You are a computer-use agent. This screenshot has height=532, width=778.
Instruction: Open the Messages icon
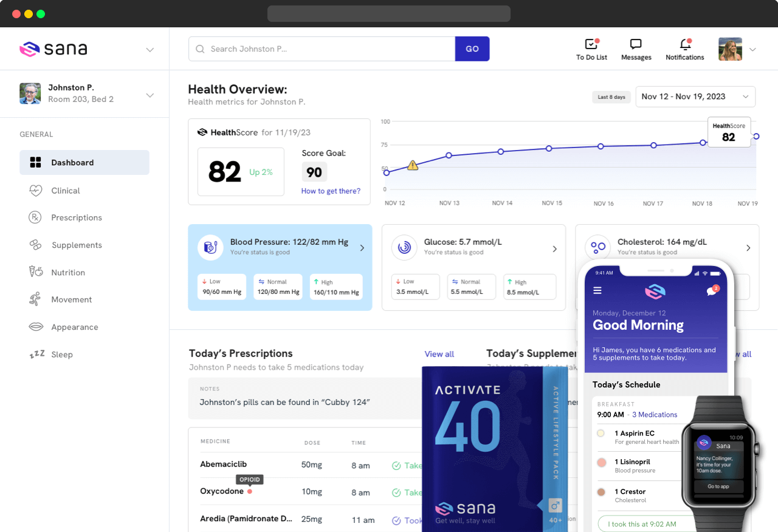click(636, 44)
